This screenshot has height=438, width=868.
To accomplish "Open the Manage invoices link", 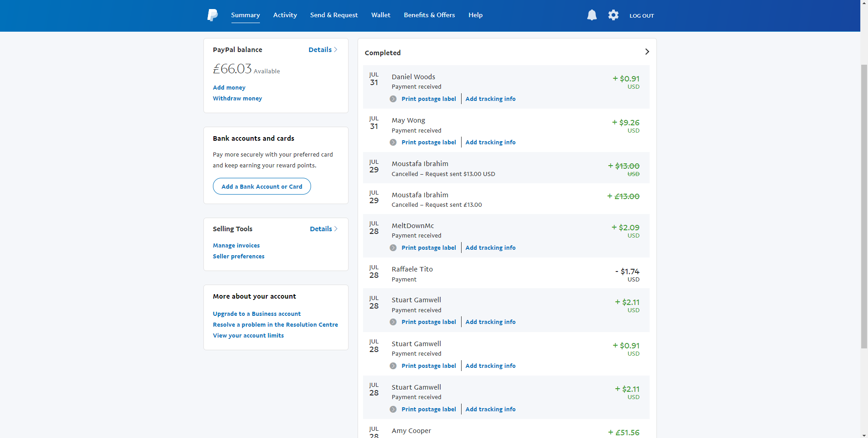I will [236, 246].
